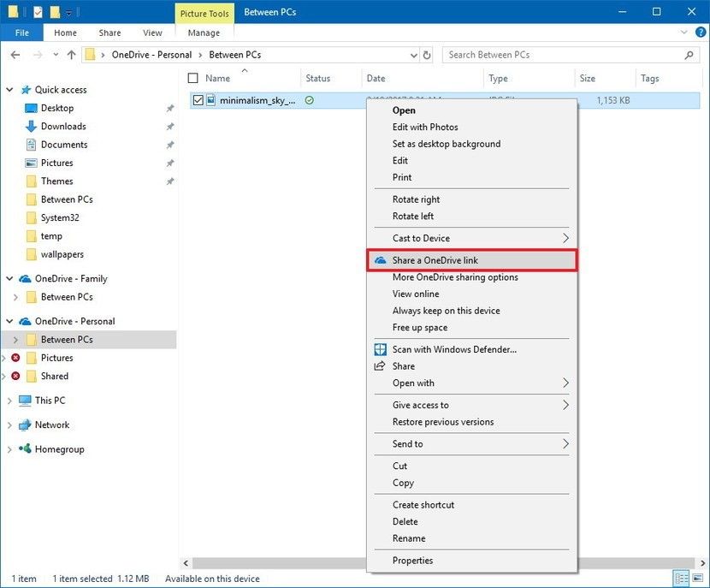This screenshot has width=710, height=588.
Task: Open the File menu button
Action: [20, 33]
